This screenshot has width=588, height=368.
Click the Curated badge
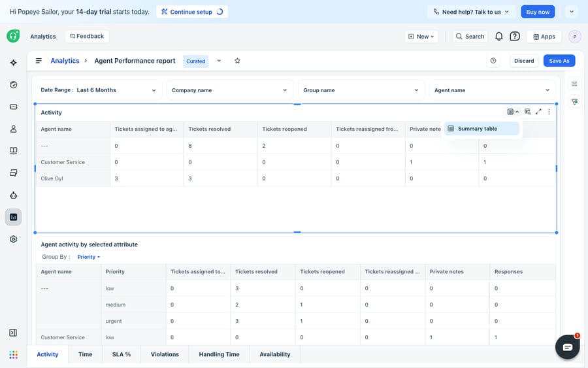(x=195, y=61)
